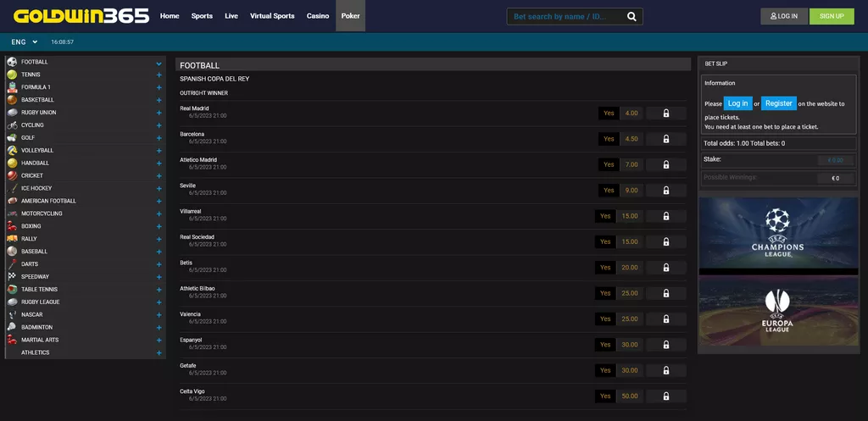Expand the Cricket category plus
The height and width of the screenshot is (421, 868).
[x=159, y=176]
